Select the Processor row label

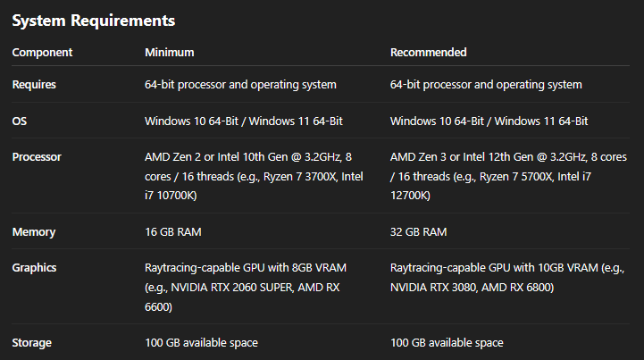click(37, 157)
